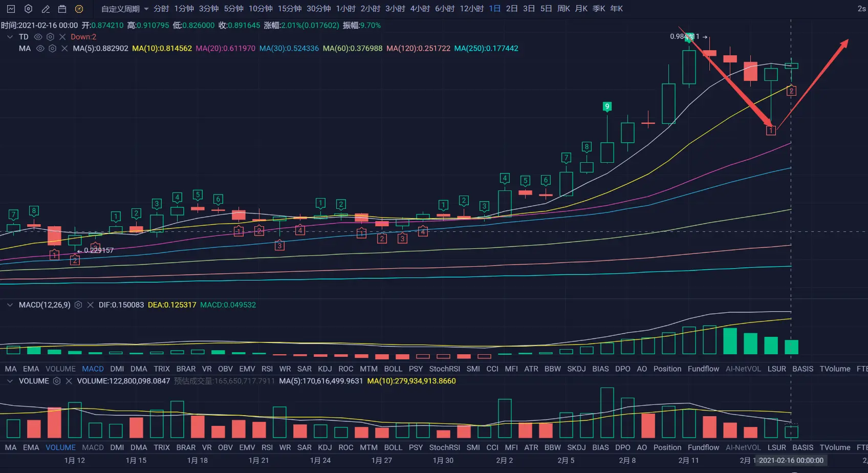
Task: Switch to the 5分钟 timeframe
Action: [x=233, y=9]
